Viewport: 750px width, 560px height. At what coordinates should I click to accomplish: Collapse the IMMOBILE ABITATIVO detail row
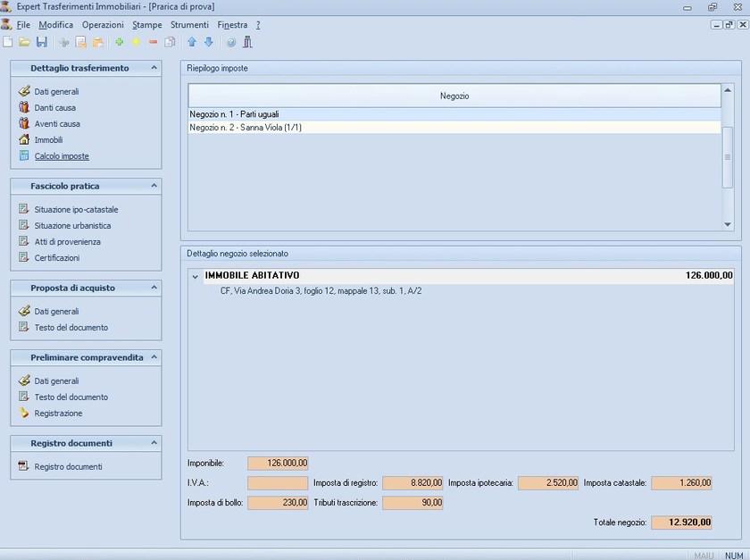[x=195, y=276]
